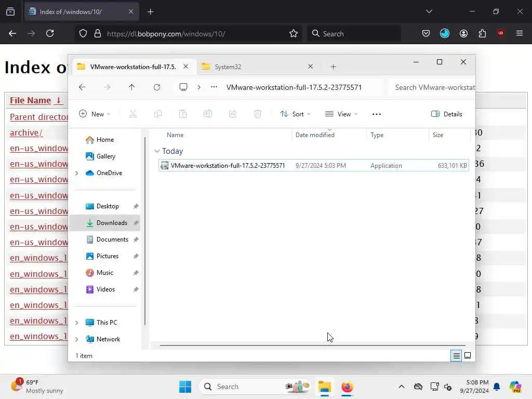This screenshot has height=399, width=532.
Task: Click the Rename icon in Explorer toolbar
Action: tap(208, 114)
